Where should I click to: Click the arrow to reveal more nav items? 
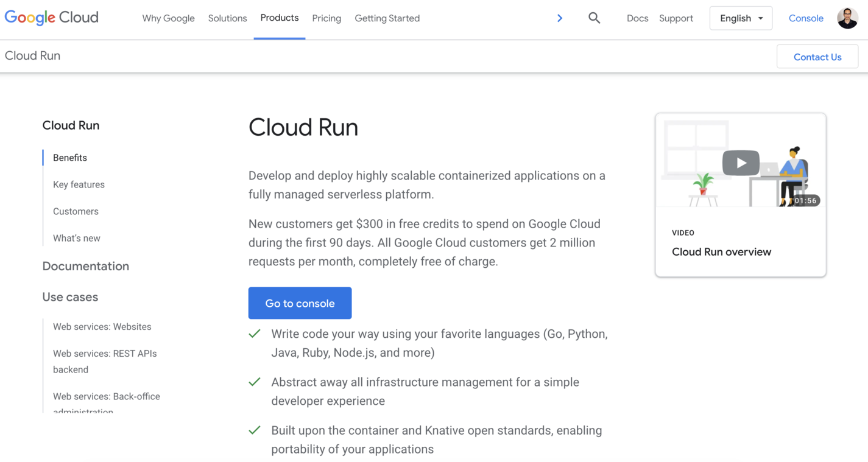pos(559,18)
